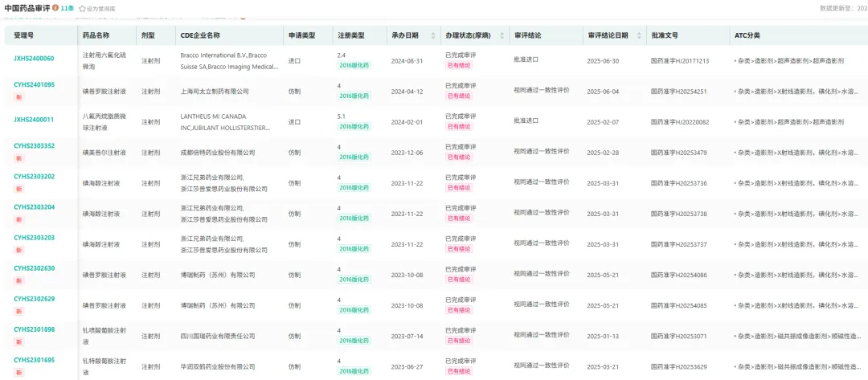Click date 2024-04-12
This screenshot has width=868, height=380.
(x=407, y=92)
